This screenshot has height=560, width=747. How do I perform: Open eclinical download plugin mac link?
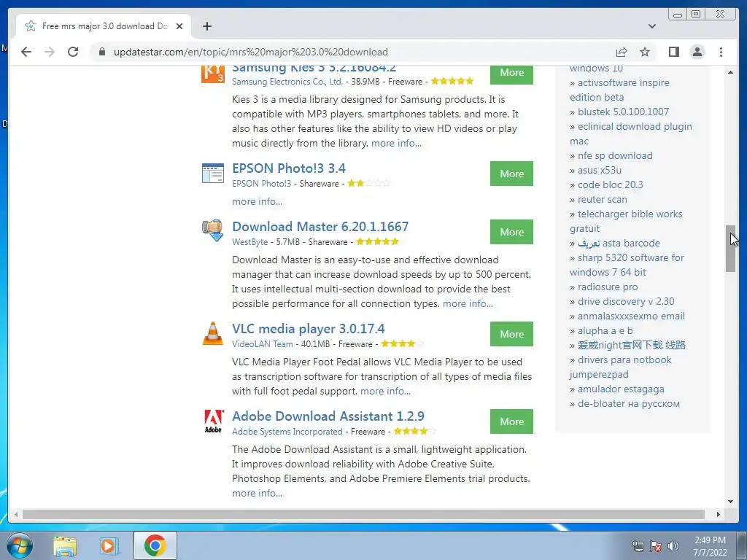point(631,134)
